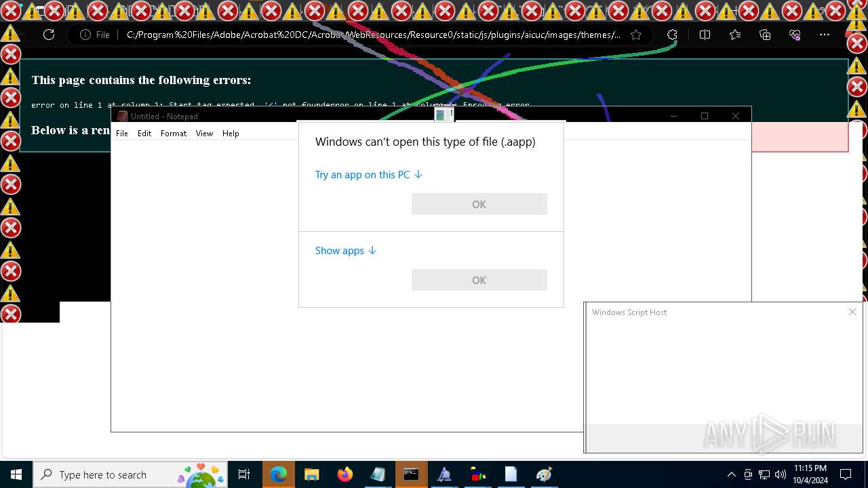This screenshot has height=488, width=868.
Task: Open Notepad File menu
Action: tap(122, 134)
